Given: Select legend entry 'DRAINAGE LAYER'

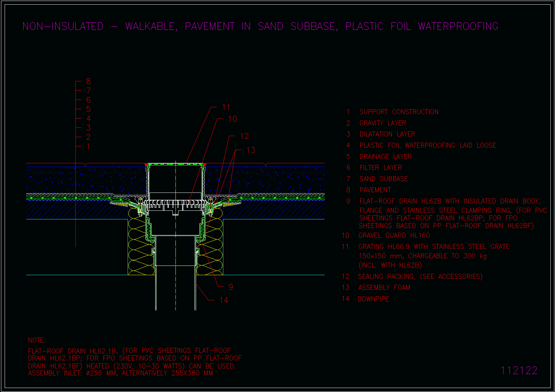Looking at the screenshot, I should coord(386,157).
